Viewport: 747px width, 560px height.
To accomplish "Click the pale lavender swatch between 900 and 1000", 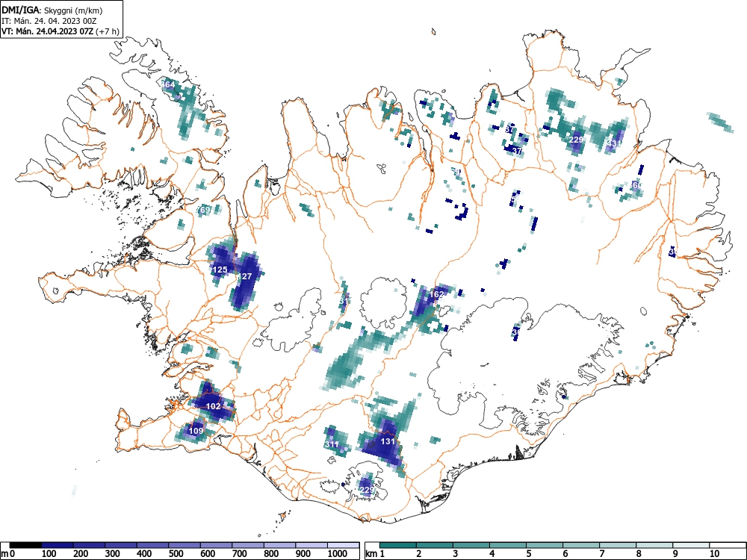I will click(311, 545).
